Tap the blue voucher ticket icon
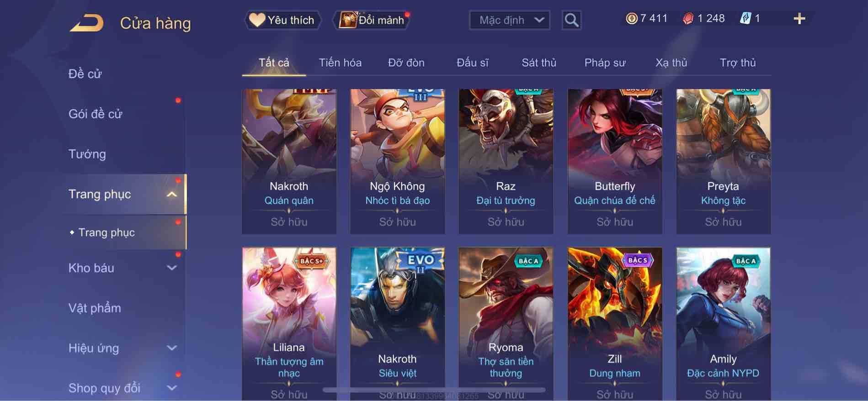 tap(745, 18)
